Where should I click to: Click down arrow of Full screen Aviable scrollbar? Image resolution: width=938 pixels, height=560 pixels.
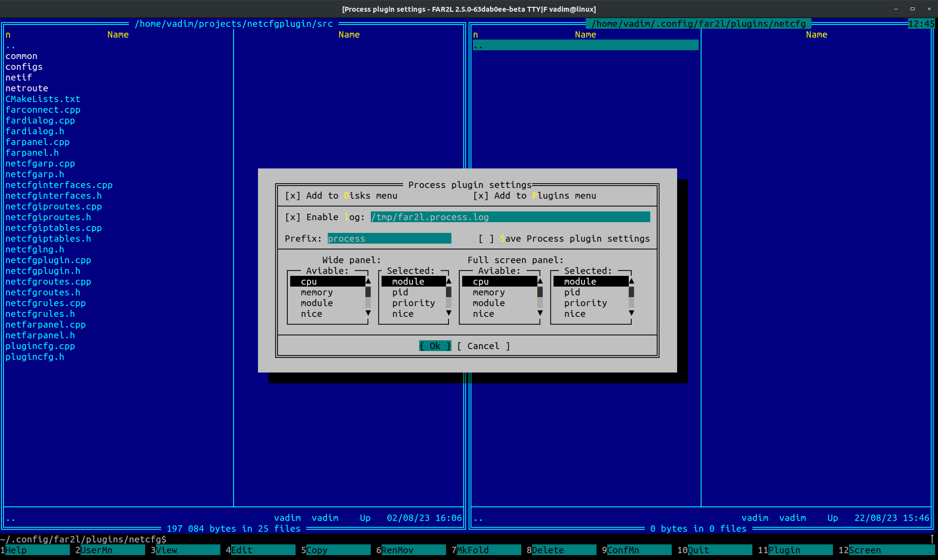[x=540, y=314]
